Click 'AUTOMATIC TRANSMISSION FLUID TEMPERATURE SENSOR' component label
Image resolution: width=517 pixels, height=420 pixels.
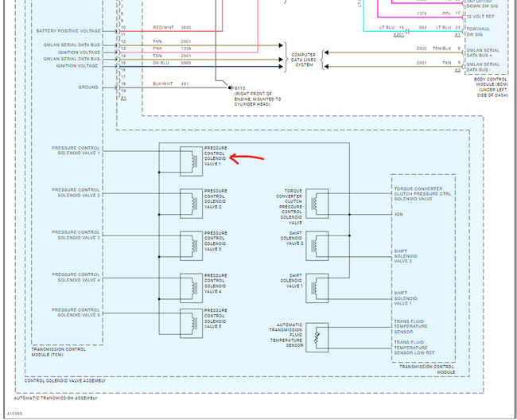(x=286, y=335)
